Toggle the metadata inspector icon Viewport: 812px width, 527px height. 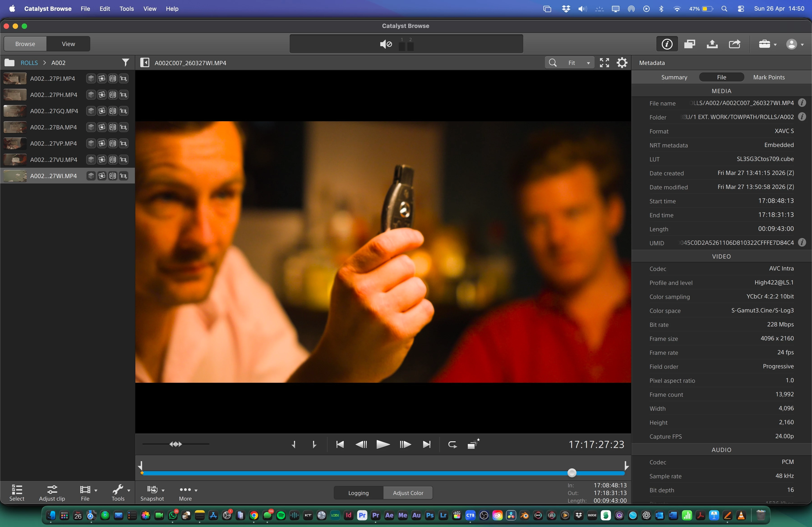667,44
